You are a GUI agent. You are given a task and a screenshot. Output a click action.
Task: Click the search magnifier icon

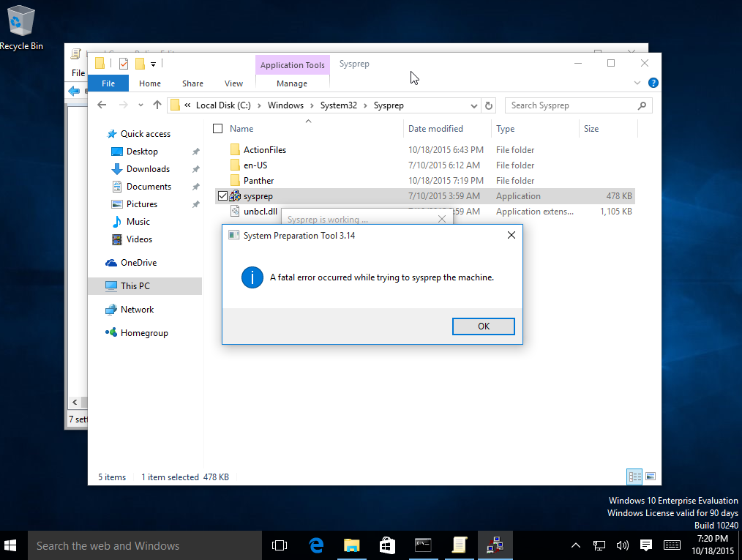coord(642,105)
